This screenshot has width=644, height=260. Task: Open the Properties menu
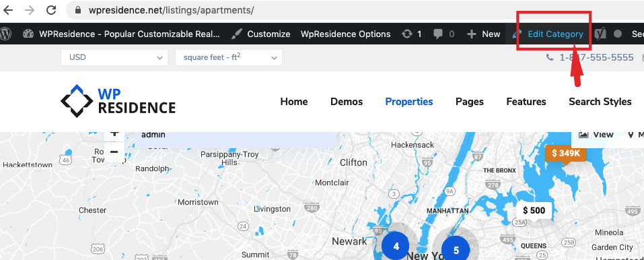409,102
